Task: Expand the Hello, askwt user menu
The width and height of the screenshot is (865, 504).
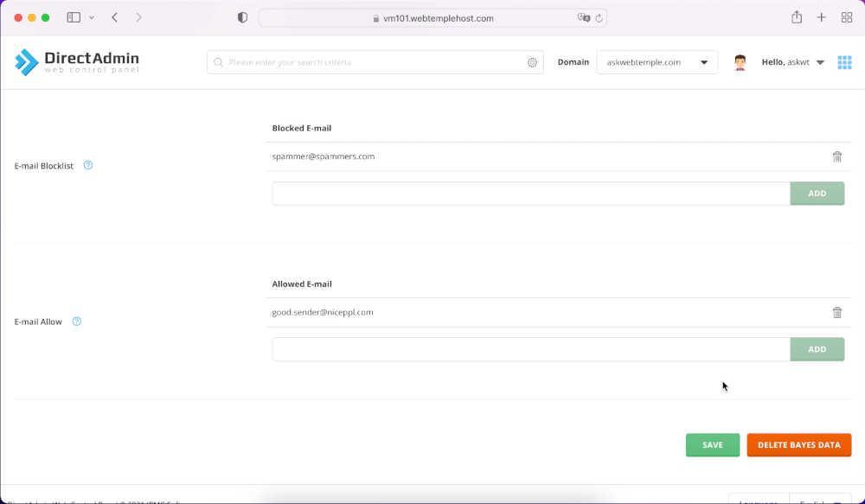Action: point(792,62)
